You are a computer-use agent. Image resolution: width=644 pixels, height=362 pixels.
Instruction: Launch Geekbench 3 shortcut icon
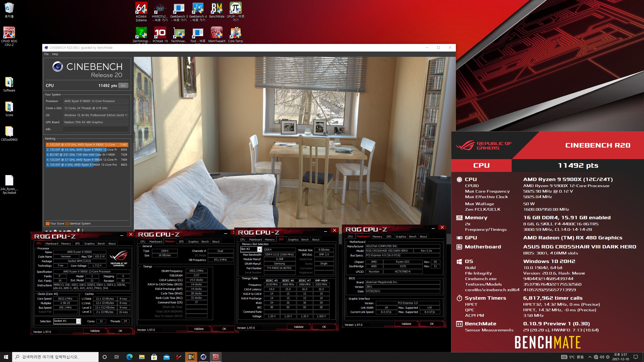click(179, 12)
